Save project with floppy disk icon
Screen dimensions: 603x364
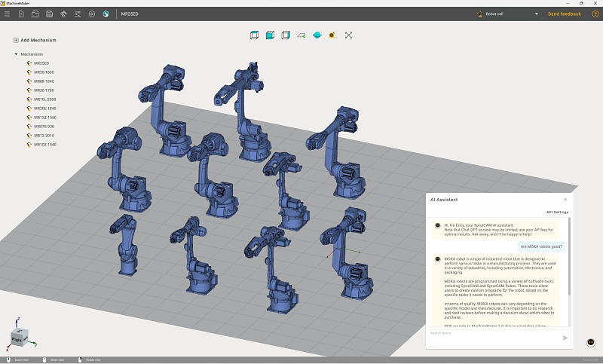pos(49,14)
